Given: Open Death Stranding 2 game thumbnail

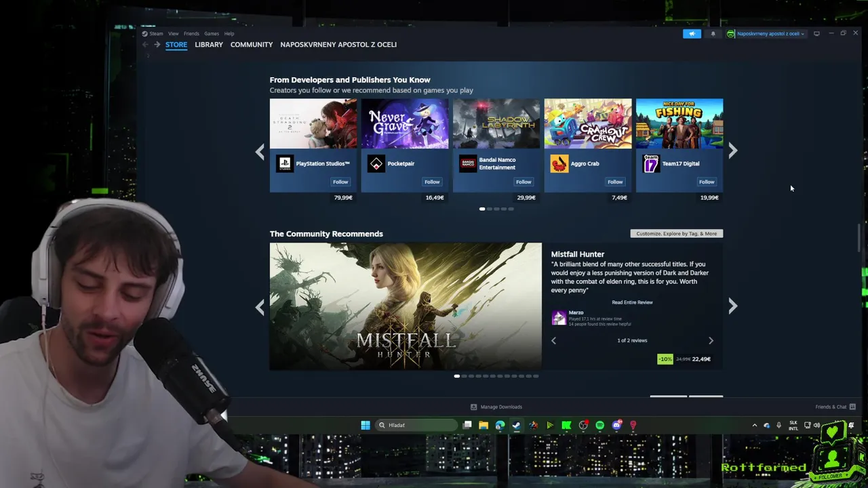Looking at the screenshot, I should 313,124.
